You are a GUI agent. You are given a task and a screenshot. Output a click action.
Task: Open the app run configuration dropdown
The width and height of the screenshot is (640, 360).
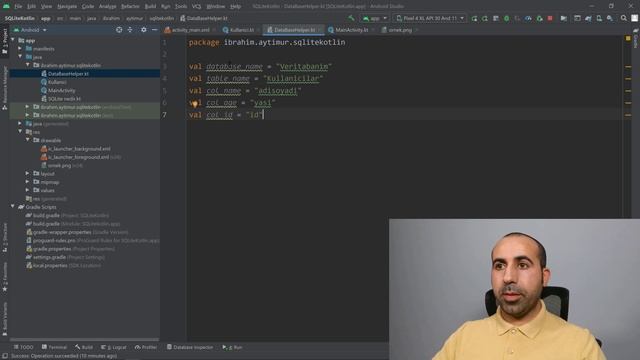(x=375, y=18)
